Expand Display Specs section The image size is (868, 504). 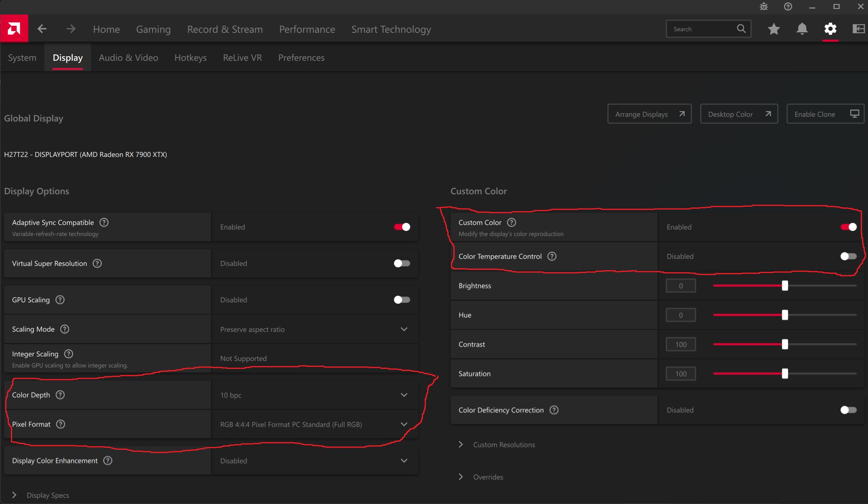pos(40,495)
